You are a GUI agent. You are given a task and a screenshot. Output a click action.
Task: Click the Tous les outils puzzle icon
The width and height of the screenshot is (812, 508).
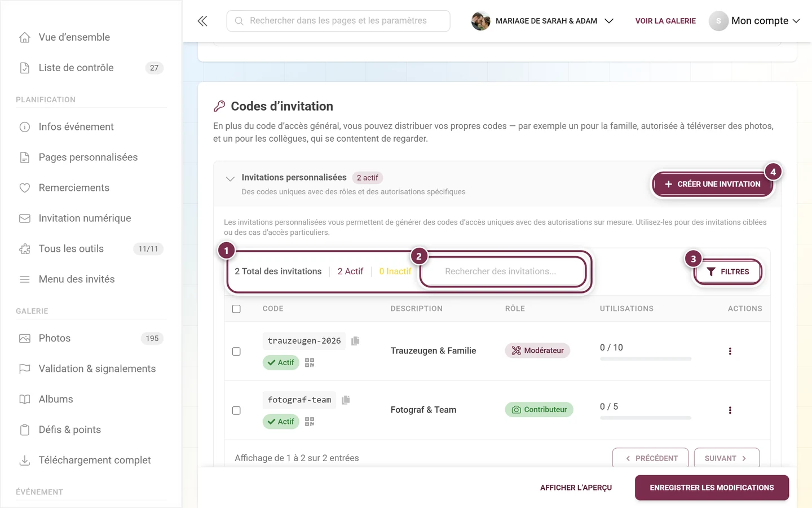tap(25, 249)
